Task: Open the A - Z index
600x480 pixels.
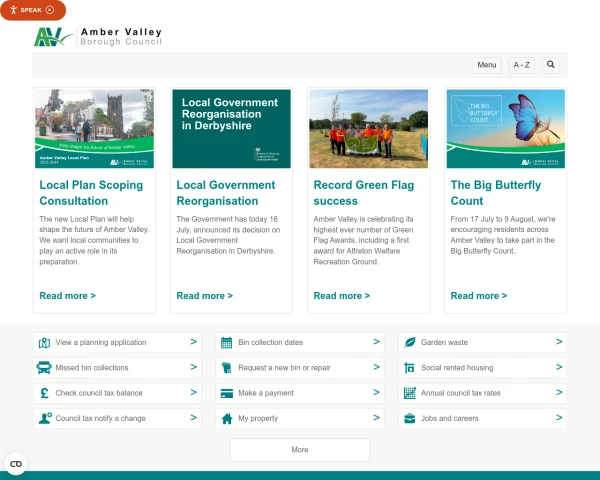Action: [x=521, y=65]
